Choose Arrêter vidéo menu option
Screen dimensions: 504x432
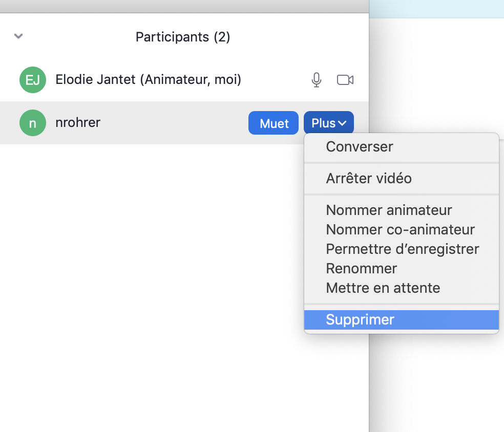[x=369, y=179]
